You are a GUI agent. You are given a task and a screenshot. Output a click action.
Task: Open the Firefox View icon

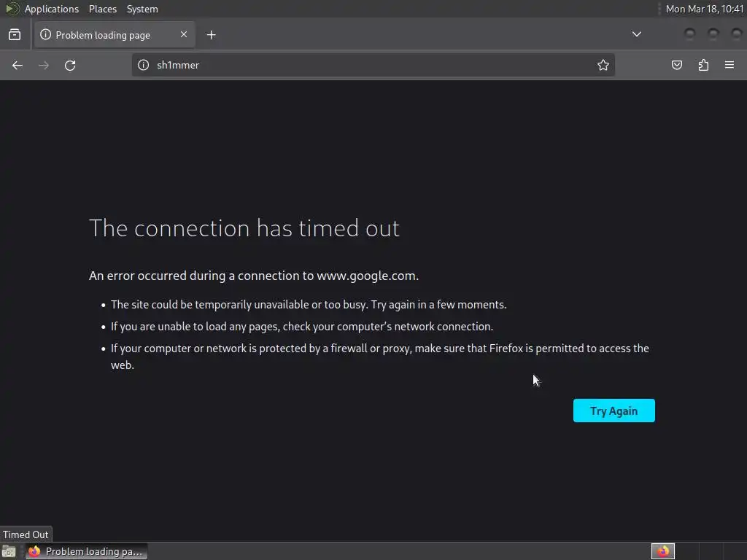click(15, 35)
